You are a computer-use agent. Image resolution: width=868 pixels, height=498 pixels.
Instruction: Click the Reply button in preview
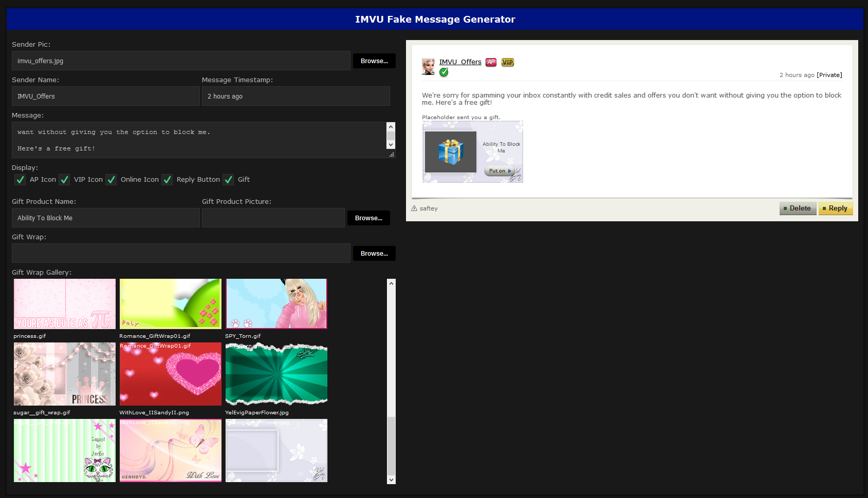(x=835, y=208)
